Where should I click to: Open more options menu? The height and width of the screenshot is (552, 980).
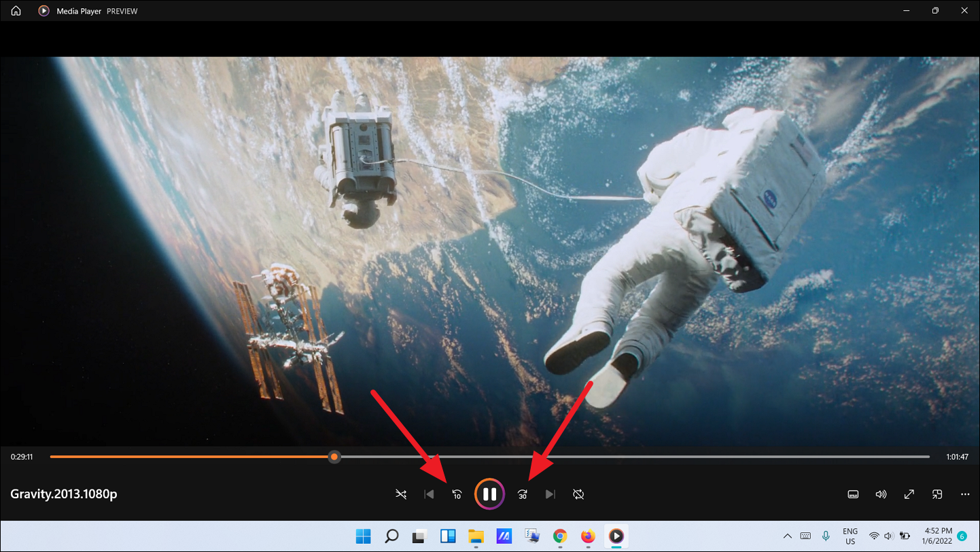point(965,494)
